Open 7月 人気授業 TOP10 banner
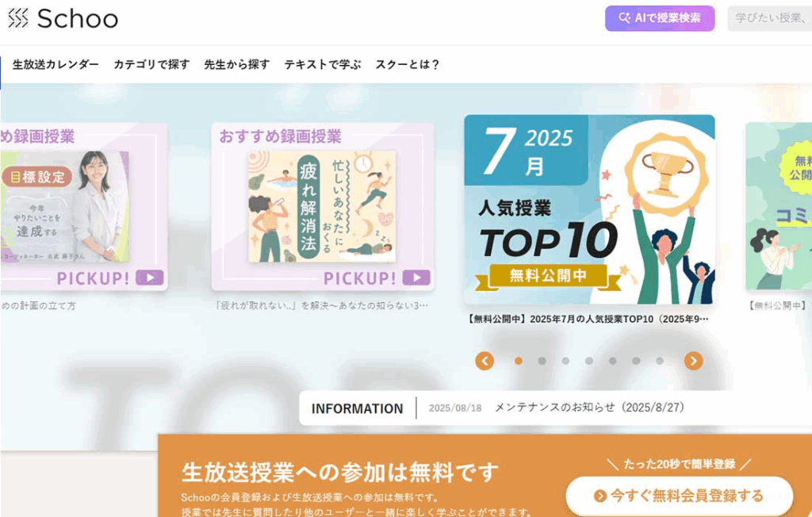The image size is (812, 517). 589,209
